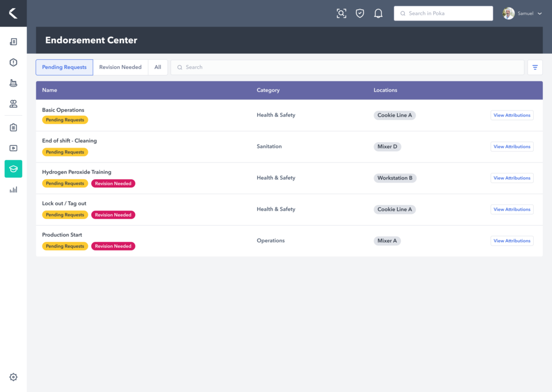This screenshot has height=392, width=552.
Task: Open the analytics bar chart icon
Action: 13,190
